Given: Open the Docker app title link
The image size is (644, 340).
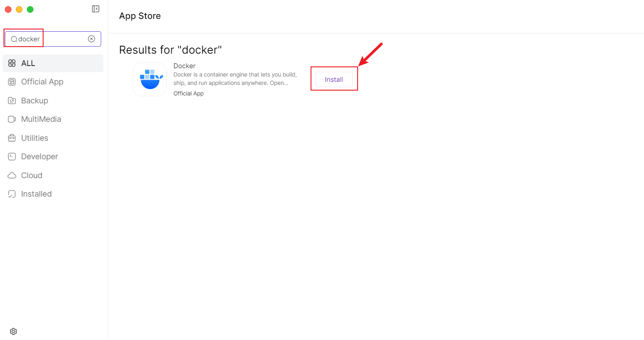Looking at the screenshot, I should pyautogui.click(x=184, y=66).
